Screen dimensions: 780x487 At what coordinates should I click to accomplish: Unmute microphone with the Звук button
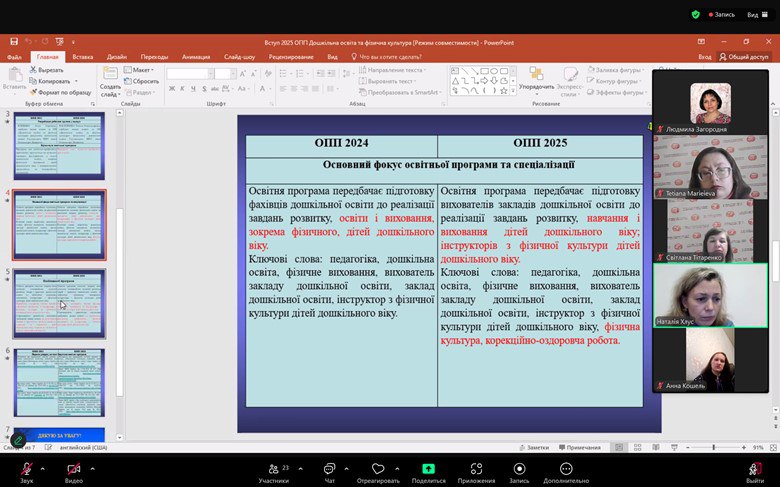coord(26,468)
